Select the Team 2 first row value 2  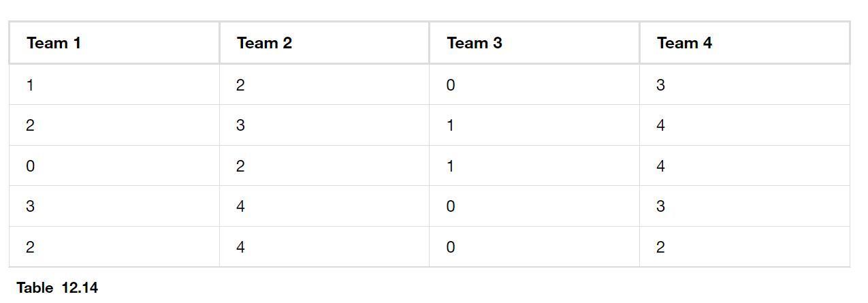240,85
